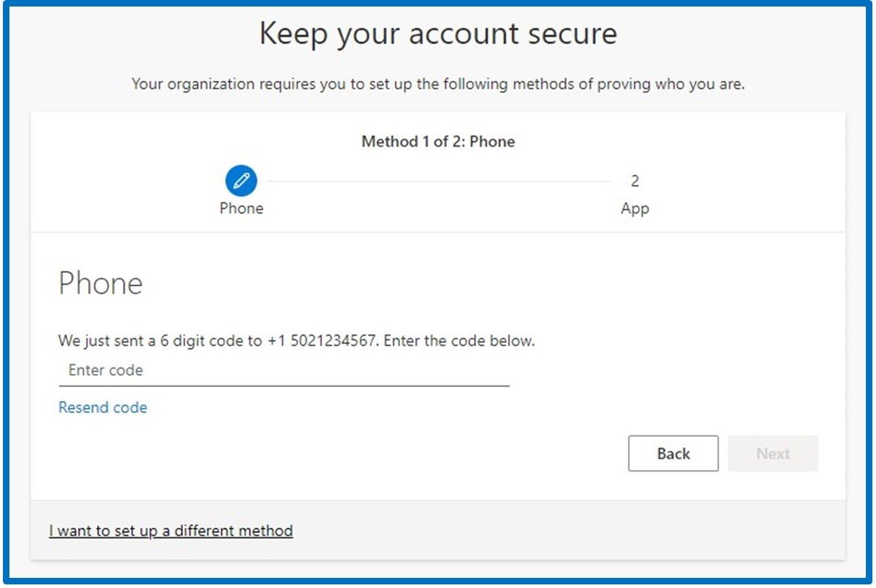Click the "Resend code" link
Viewport: 876px width, 588px height.
tap(103, 407)
